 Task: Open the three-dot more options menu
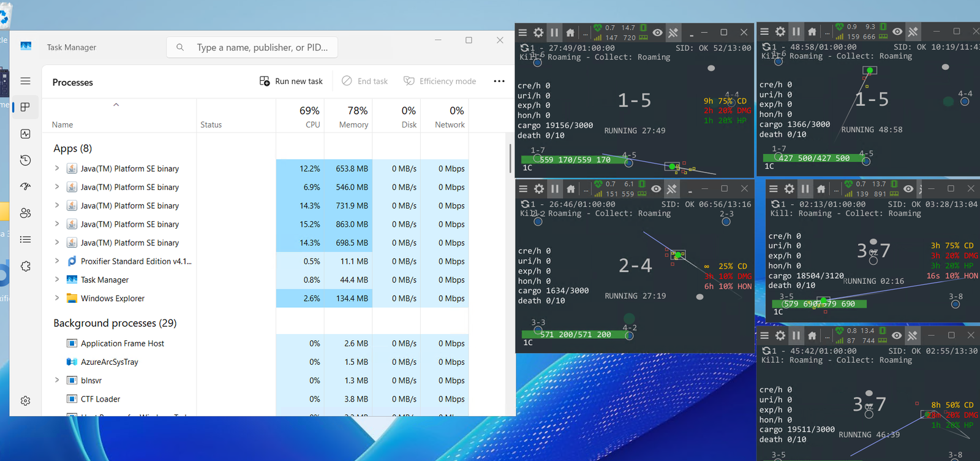(x=499, y=81)
